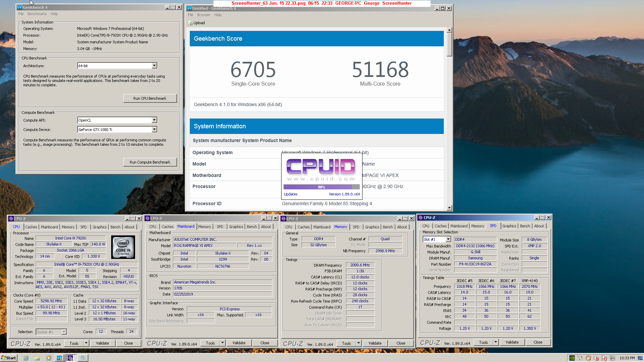
Task: Click the Upload icon in Geekbench results window
Action: click(x=190, y=23)
